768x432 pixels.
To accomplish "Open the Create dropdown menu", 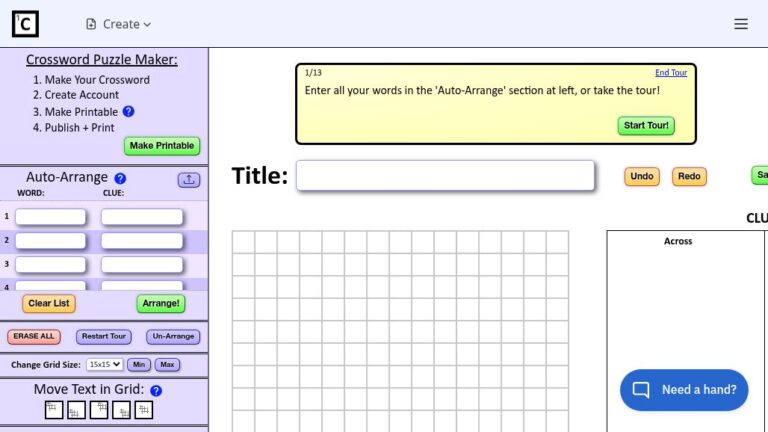I will pos(118,24).
